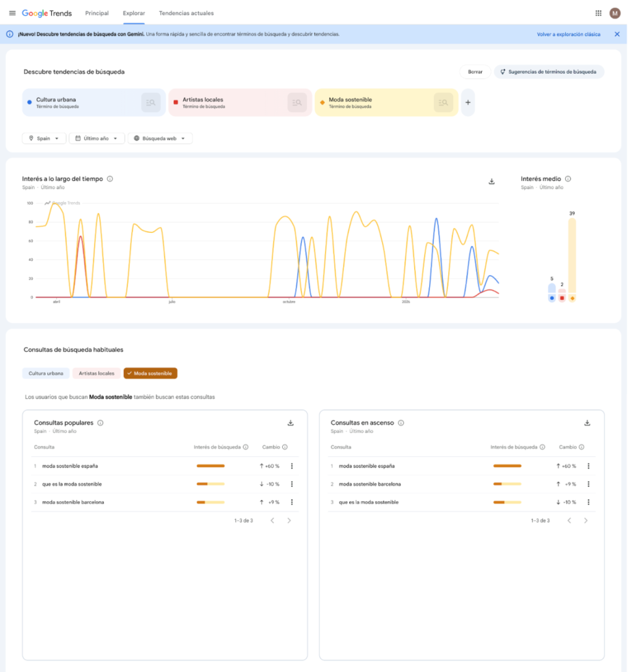
Task: Select the Artistas locales filter chip
Action: click(x=96, y=373)
